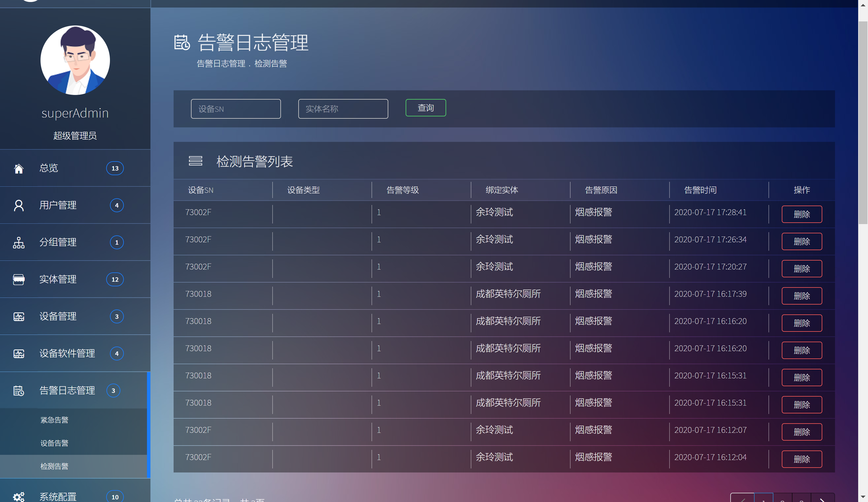Open the 设备告警 submenu item
This screenshot has height=502, width=868.
54,443
